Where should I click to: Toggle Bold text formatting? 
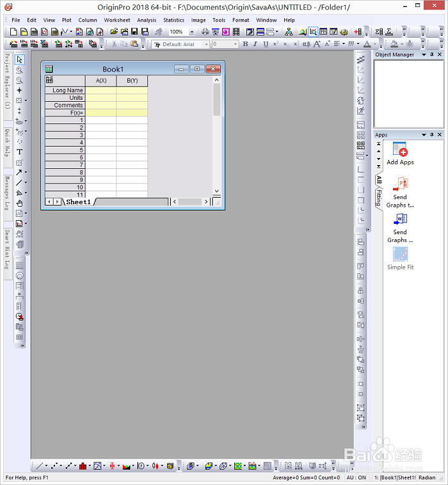coord(245,44)
